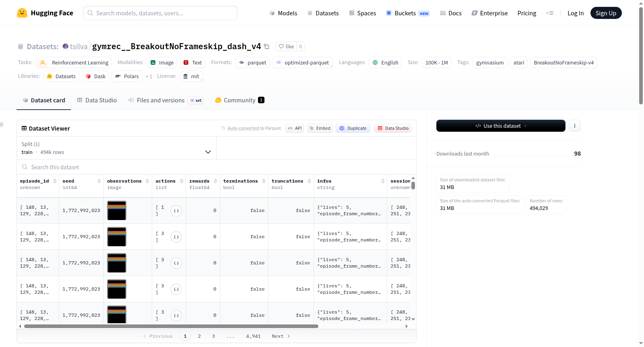Sort by the episode_id column
This screenshot has width=644, height=347.
pos(54,181)
